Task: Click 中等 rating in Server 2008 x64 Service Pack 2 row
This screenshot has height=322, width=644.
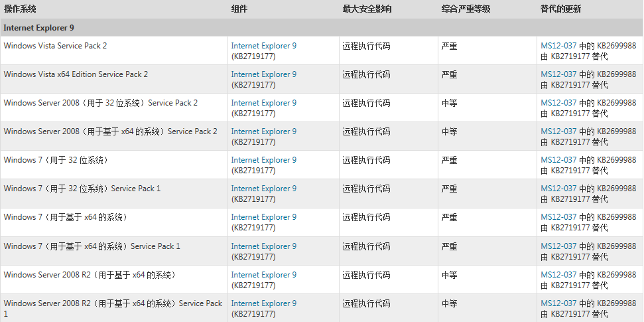Action: [x=449, y=131]
